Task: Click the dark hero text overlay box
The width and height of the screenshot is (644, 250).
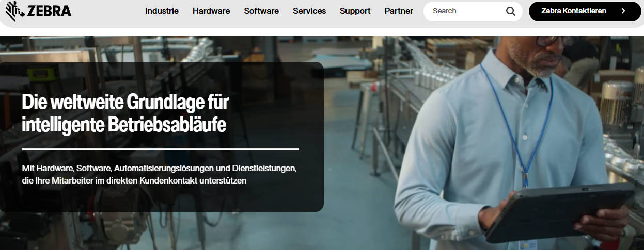Action: (162, 137)
